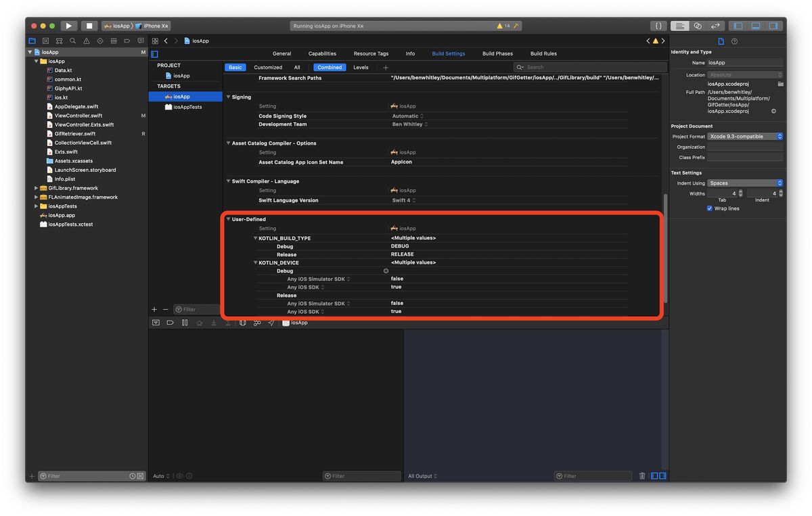Show the File inspector
This screenshot has height=516, width=812.
click(721, 41)
